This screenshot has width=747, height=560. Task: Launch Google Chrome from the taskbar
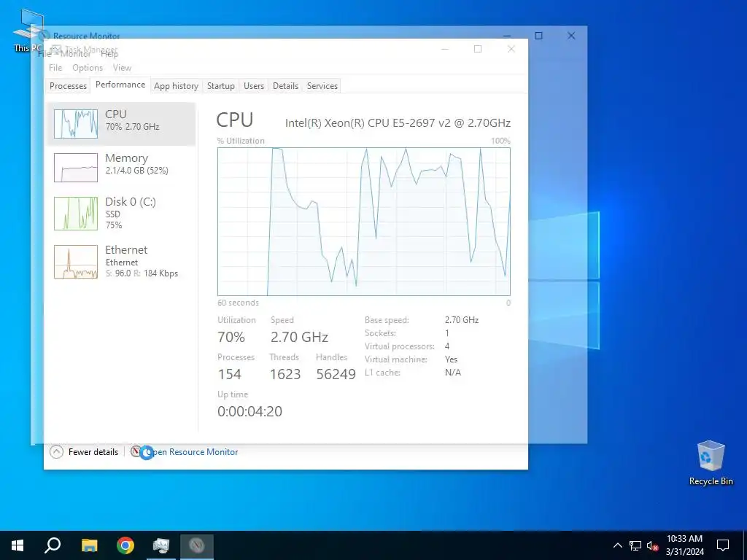pos(125,545)
